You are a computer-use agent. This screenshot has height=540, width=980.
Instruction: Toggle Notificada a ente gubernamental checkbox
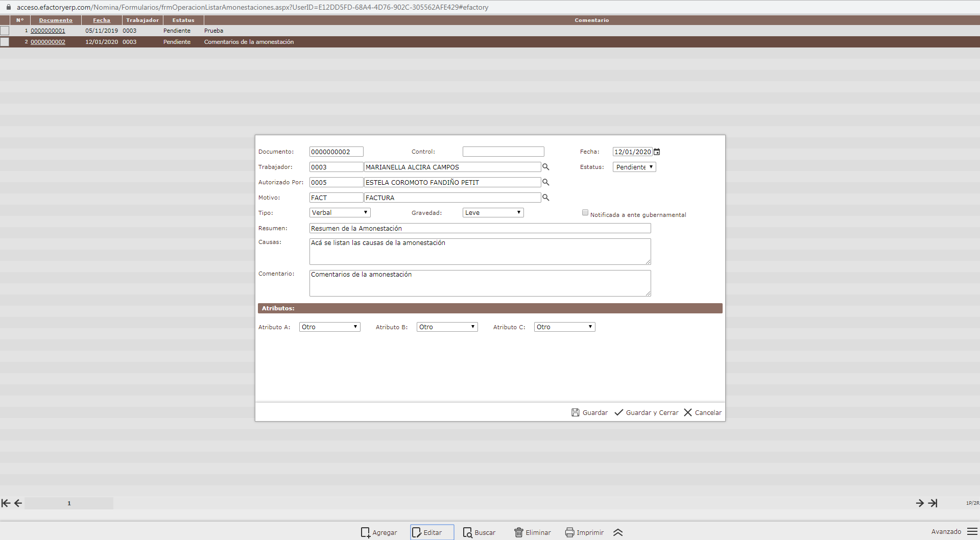[x=585, y=213]
